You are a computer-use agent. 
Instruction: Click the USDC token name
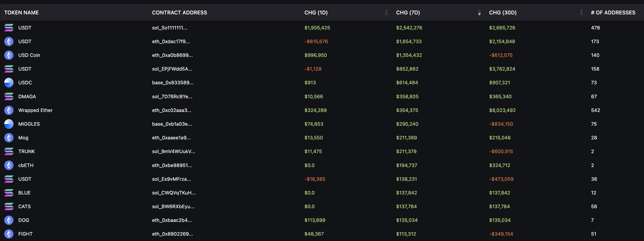(25, 83)
